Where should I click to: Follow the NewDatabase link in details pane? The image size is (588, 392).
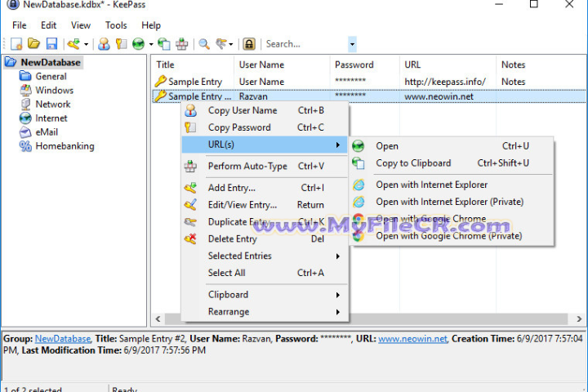click(x=63, y=339)
